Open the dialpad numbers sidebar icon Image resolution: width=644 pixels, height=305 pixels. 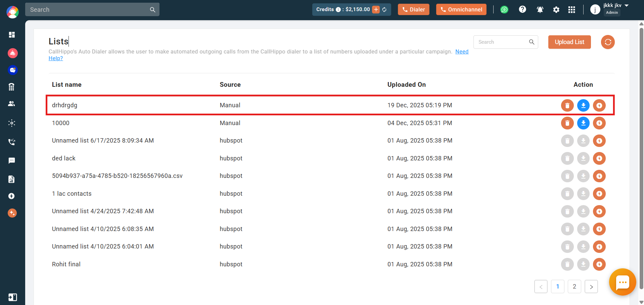[12, 87]
